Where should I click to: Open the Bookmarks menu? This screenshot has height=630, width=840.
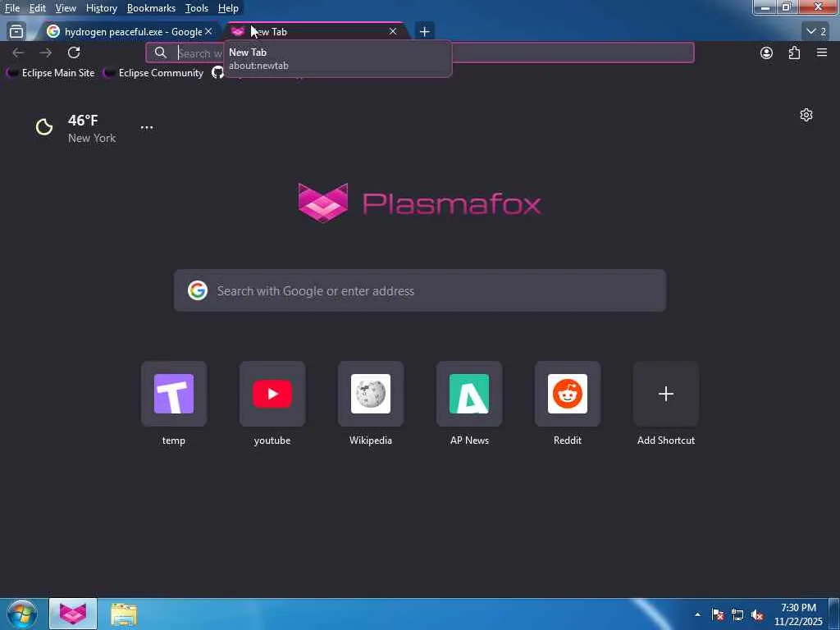pos(151,8)
